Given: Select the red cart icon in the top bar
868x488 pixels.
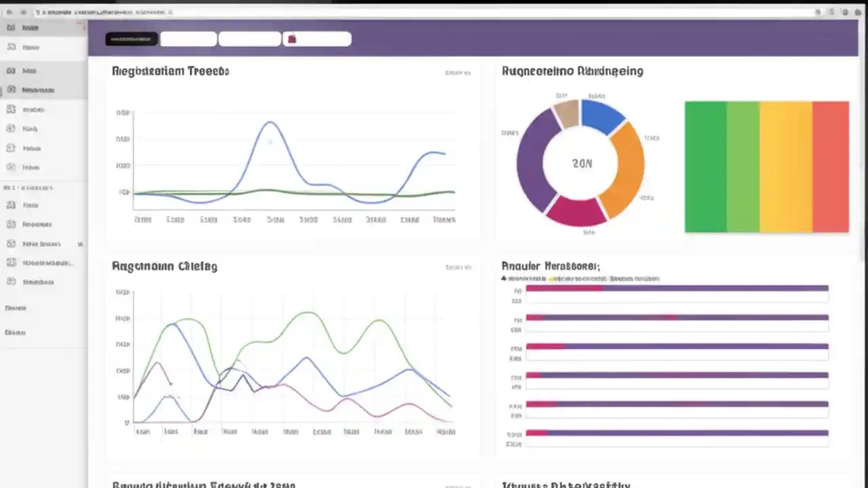Looking at the screenshot, I should tap(292, 39).
